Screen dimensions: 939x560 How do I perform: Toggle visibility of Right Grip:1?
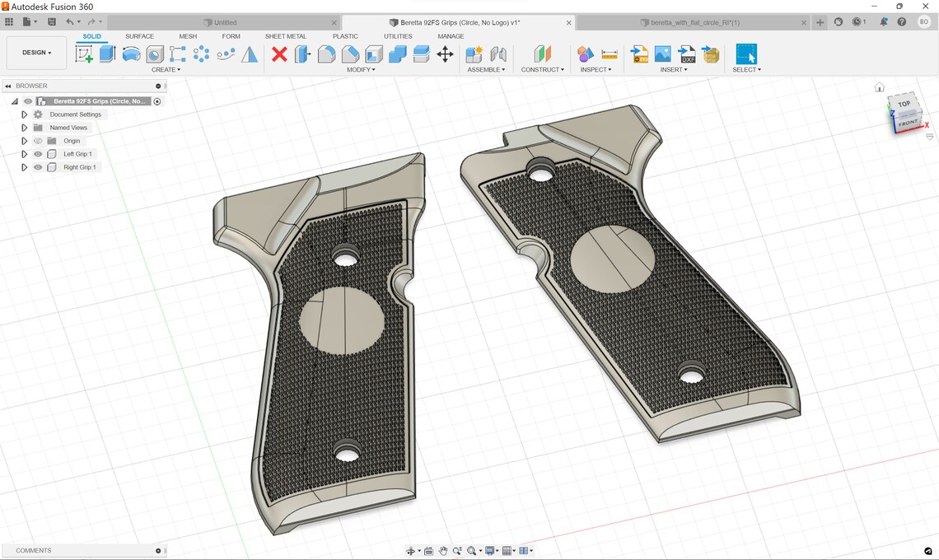coord(37,167)
